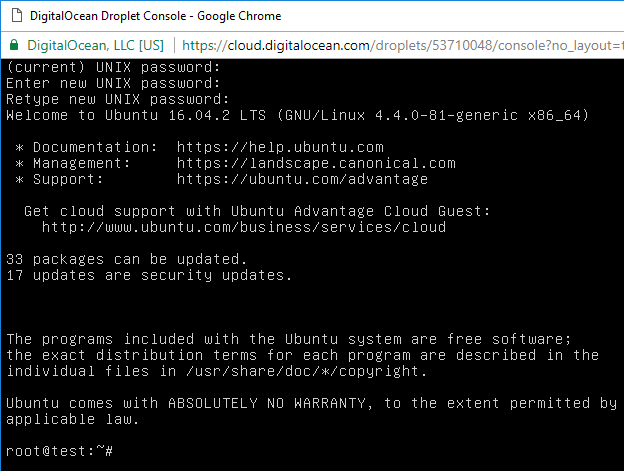The image size is (624, 471).
Task: Click the green padlock security icon
Action: coord(14,45)
